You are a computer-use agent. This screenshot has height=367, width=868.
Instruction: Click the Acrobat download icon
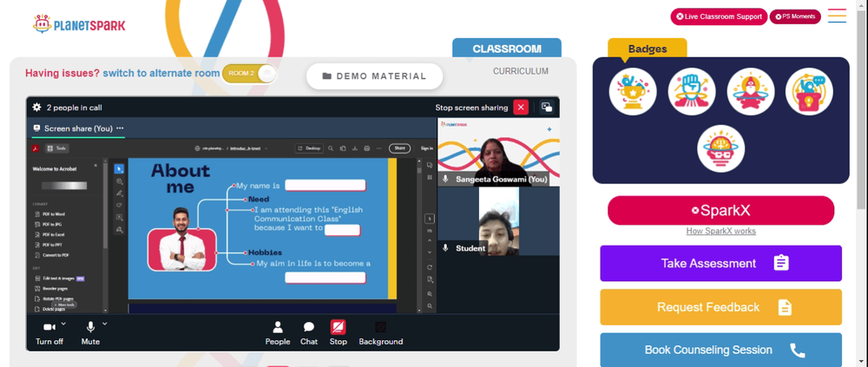[x=355, y=148]
